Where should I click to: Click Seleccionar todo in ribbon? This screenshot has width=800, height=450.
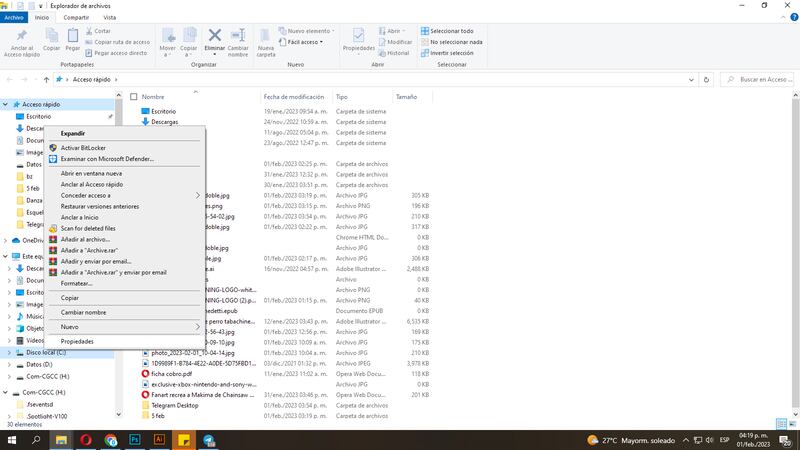click(447, 31)
